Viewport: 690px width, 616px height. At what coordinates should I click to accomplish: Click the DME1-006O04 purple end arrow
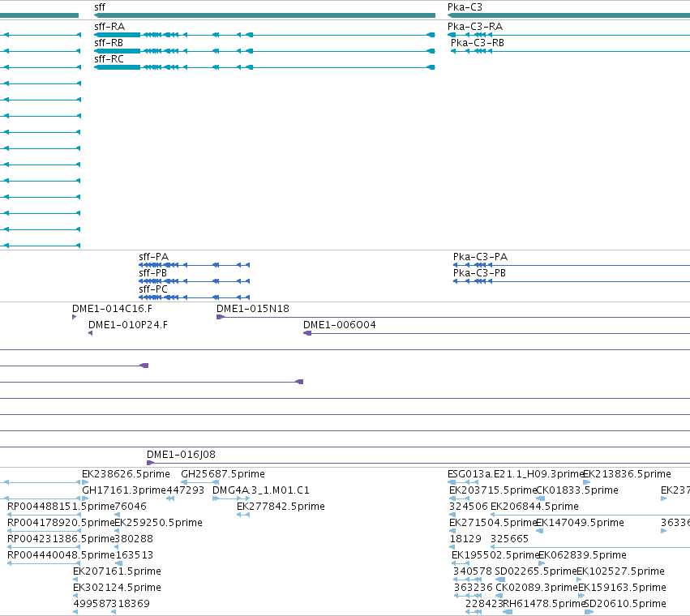point(307,333)
